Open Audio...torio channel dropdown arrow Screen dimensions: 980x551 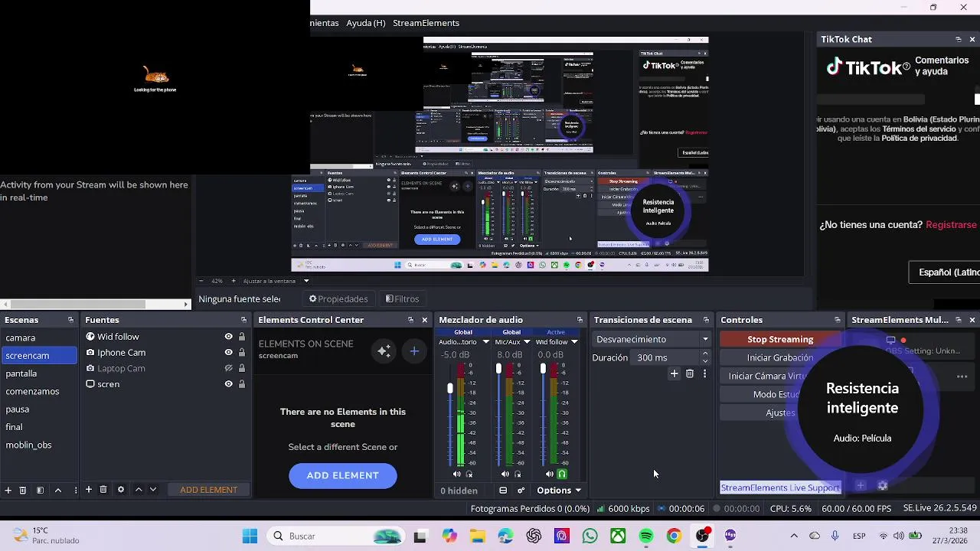(x=485, y=342)
